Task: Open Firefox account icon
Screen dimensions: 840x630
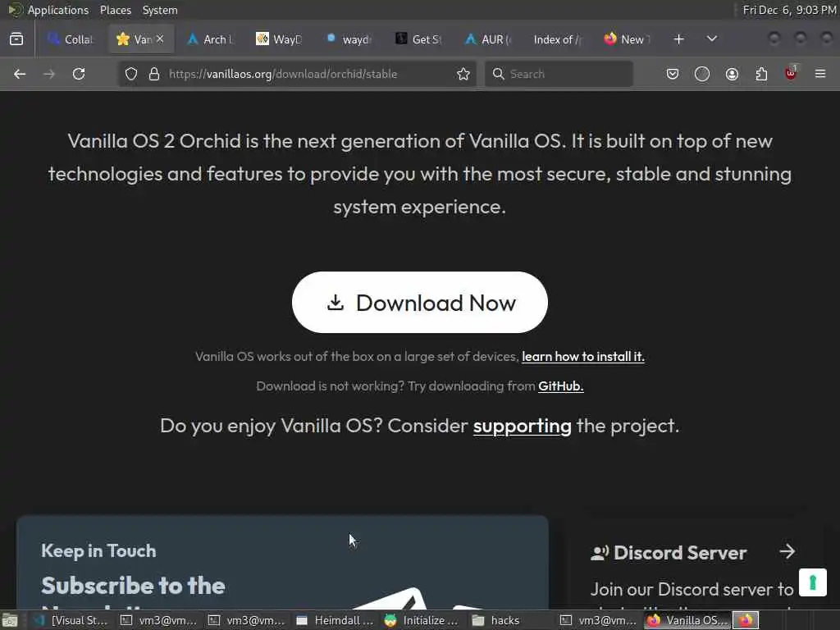Action: (x=732, y=74)
